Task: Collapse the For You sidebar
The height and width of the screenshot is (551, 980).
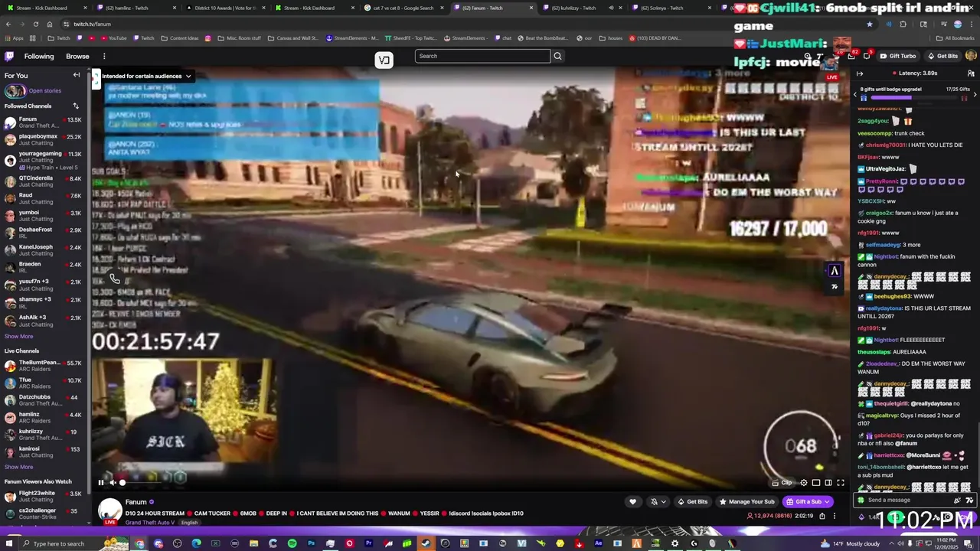Action: (77, 75)
